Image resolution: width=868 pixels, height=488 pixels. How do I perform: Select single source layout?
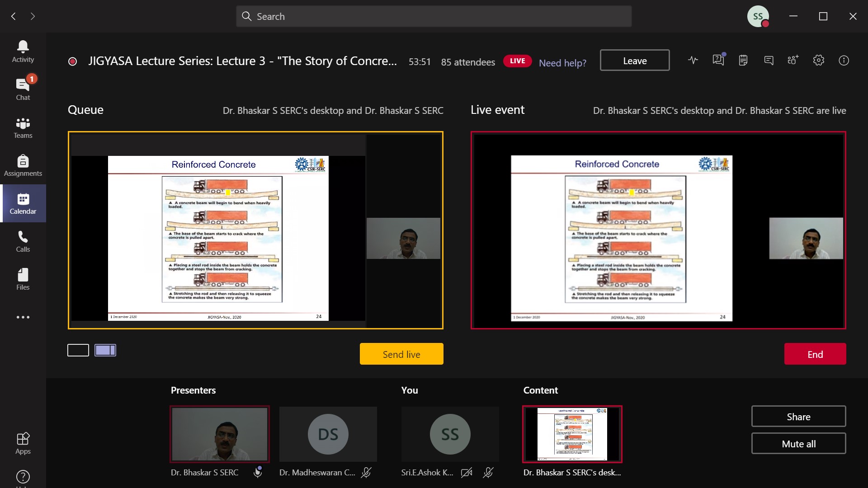(78, 350)
